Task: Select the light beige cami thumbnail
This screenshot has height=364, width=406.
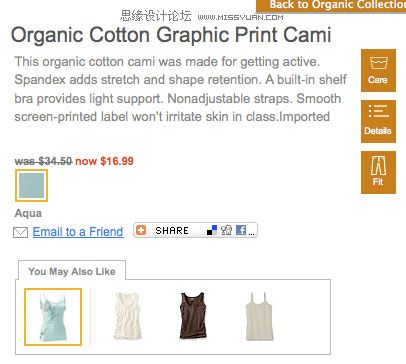Action: (x=259, y=317)
